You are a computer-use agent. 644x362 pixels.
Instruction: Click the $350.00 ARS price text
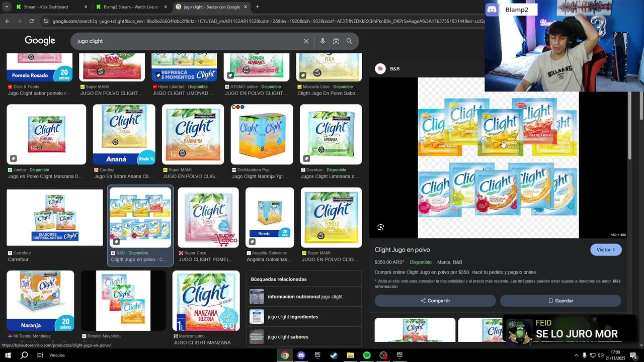click(389, 262)
